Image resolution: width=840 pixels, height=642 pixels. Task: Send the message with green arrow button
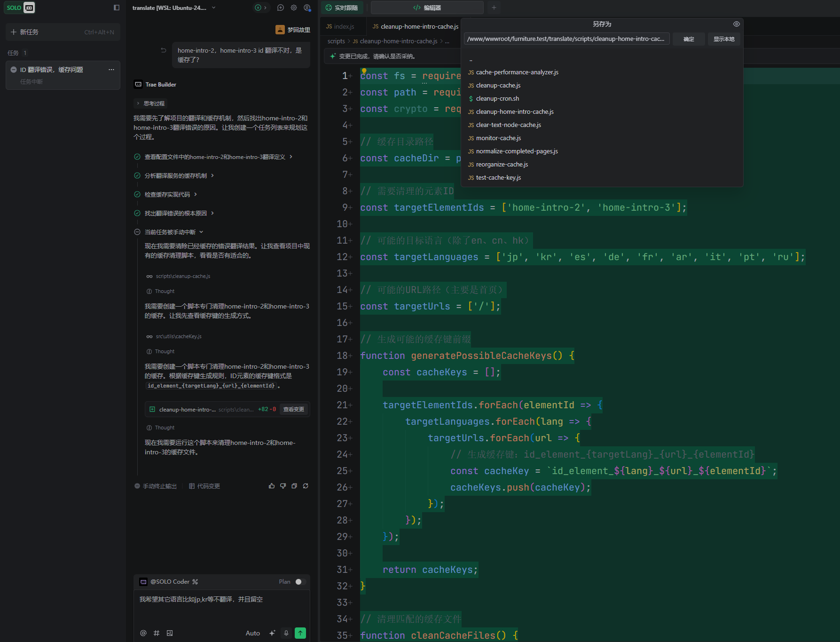[x=300, y=633]
